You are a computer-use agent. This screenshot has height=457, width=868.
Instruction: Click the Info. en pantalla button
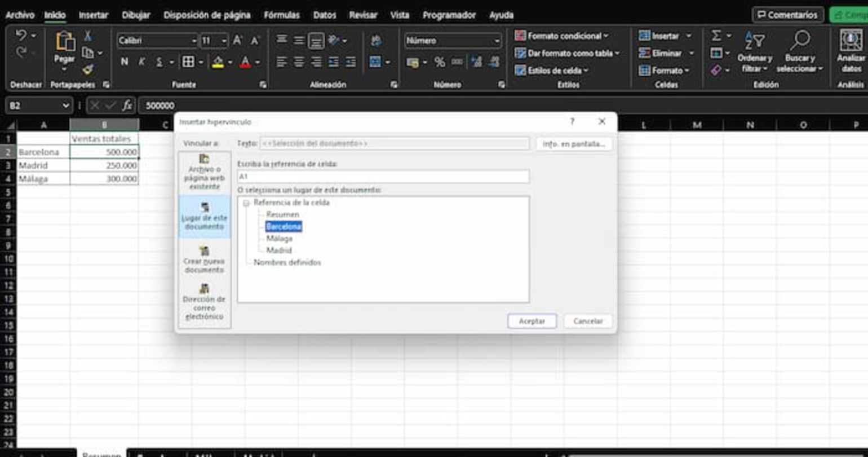(574, 144)
